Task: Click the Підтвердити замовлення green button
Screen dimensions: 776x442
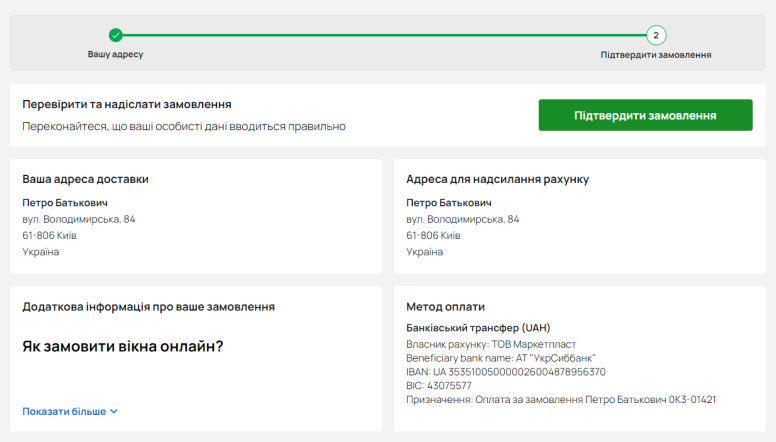Action: click(x=645, y=115)
